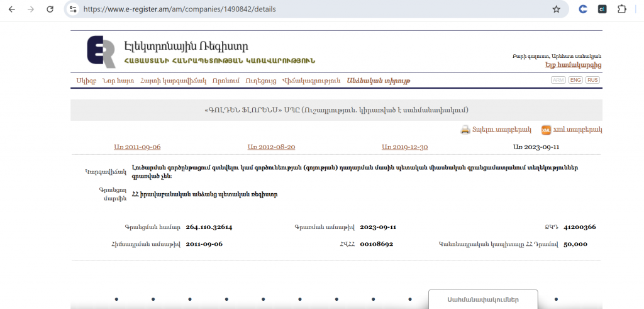Click the printer icon for print version
Viewport: 644px width, 309px height.
(465, 130)
